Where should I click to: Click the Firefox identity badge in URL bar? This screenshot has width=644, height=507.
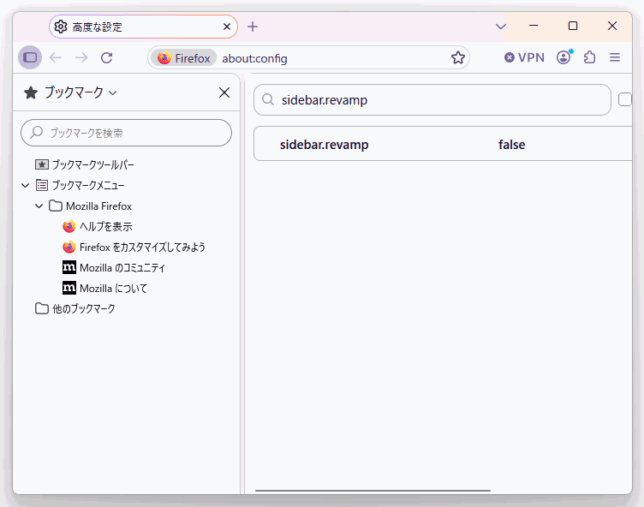click(x=184, y=58)
